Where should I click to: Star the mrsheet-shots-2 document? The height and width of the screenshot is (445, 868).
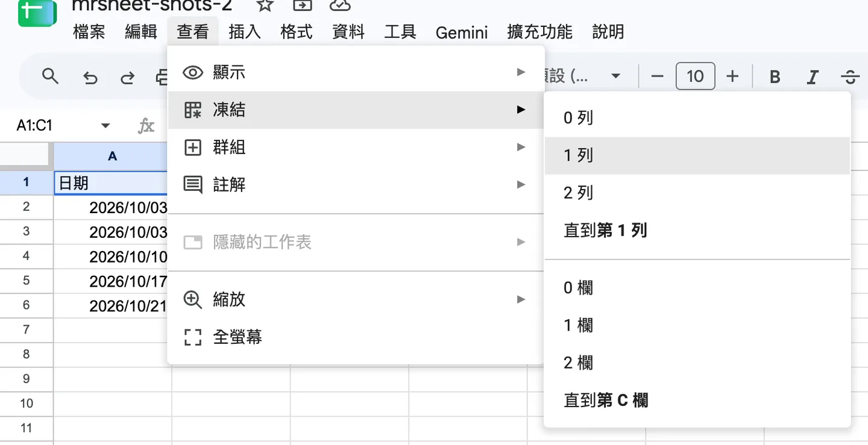pyautogui.click(x=265, y=5)
